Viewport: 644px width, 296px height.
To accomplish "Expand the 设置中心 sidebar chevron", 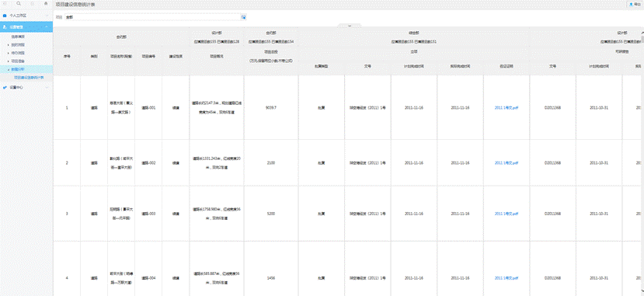I will coord(47,87).
